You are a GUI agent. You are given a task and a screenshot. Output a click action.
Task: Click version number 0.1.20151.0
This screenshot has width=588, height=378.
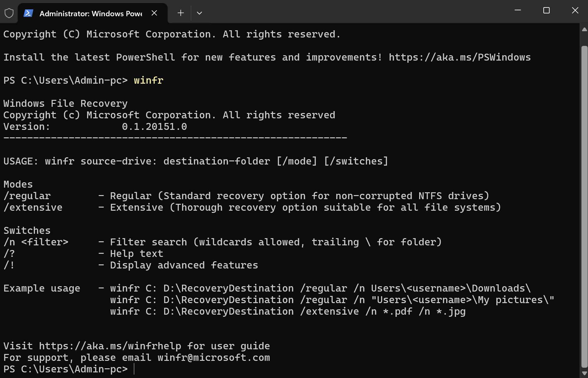pyautogui.click(x=154, y=127)
